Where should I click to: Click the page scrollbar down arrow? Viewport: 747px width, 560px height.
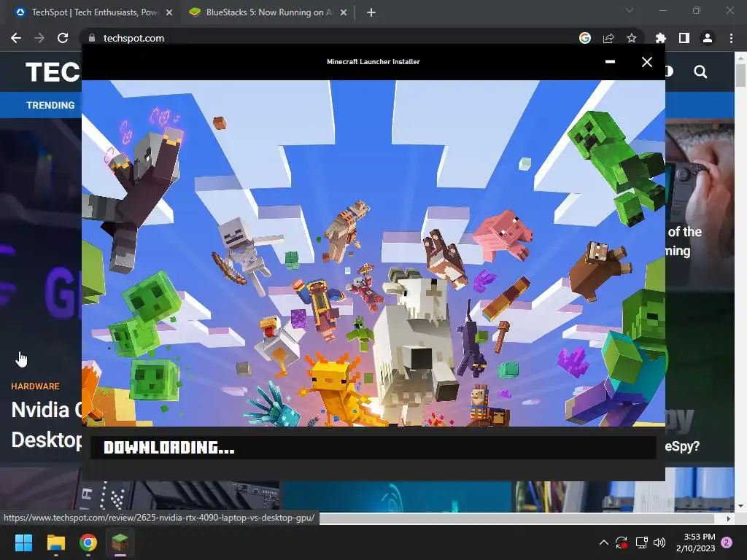[x=740, y=506]
